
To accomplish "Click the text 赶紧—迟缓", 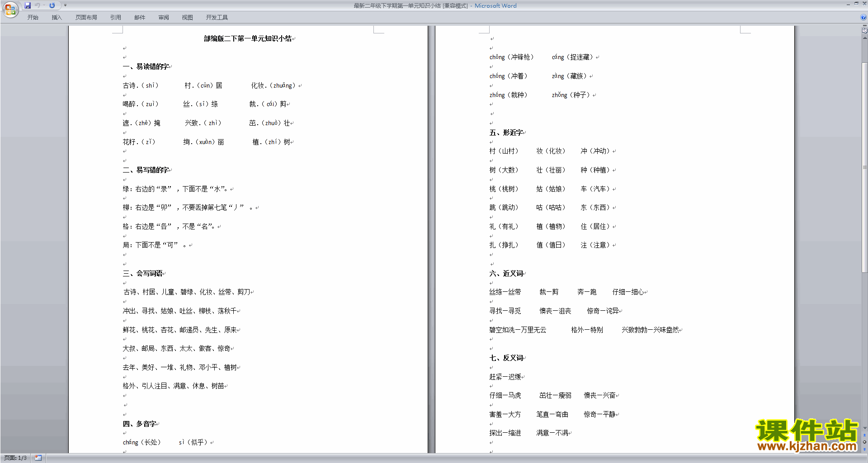I will pyautogui.click(x=505, y=377).
